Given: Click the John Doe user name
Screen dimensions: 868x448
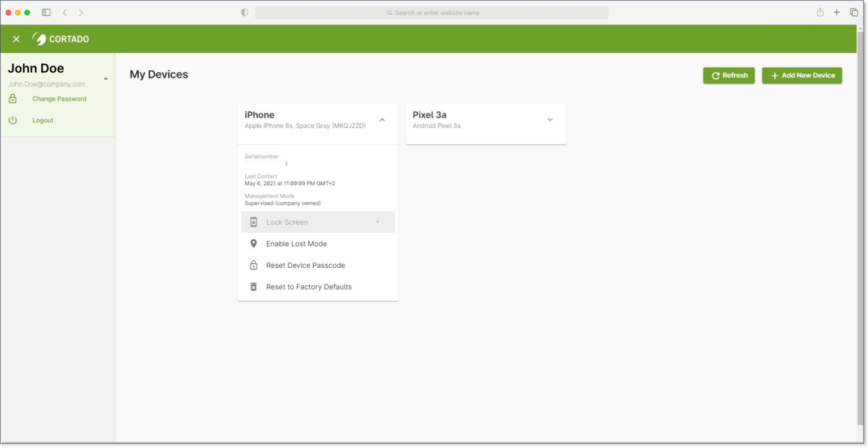Looking at the screenshot, I should point(36,68).
